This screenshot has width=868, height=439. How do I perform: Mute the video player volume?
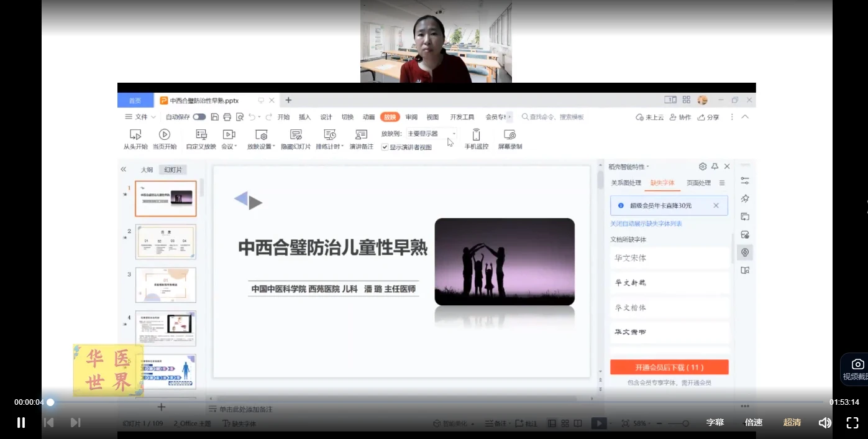pyautogui.click(x=825, y=423)
